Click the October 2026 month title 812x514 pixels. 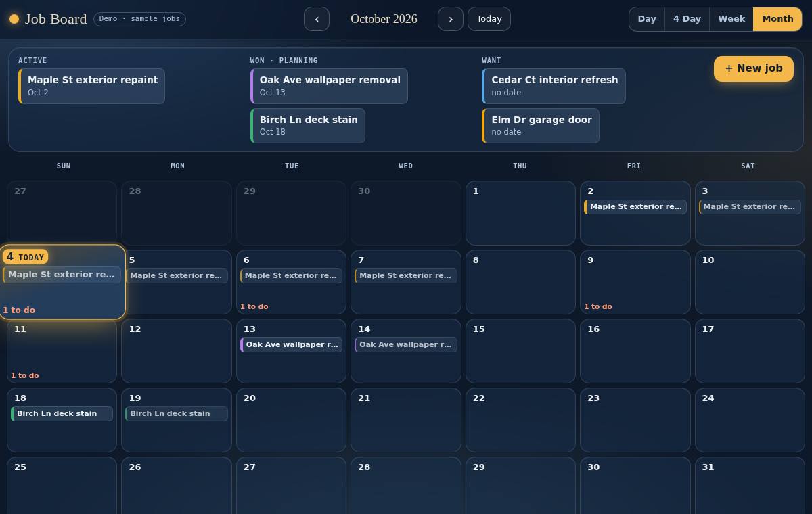coord(384,19)
